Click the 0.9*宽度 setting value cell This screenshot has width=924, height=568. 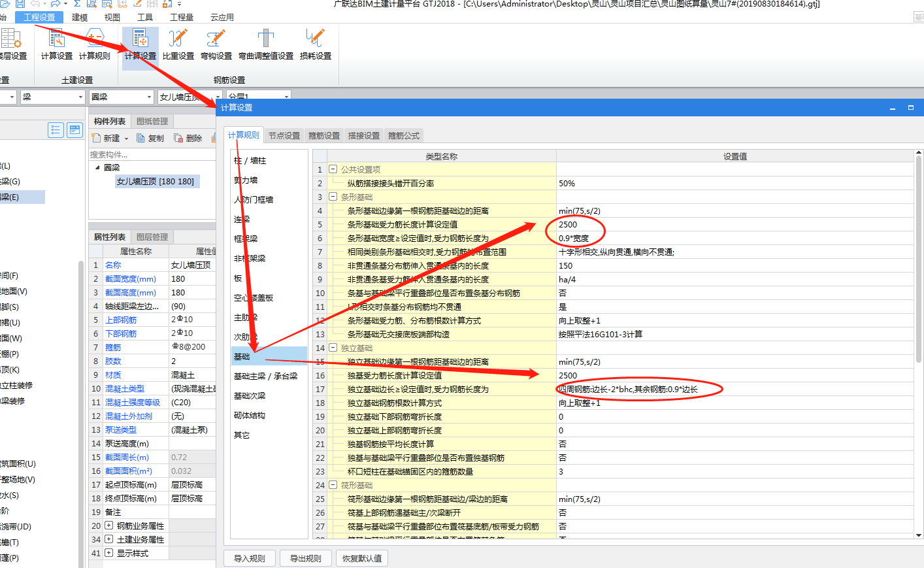tap(735, 238)
